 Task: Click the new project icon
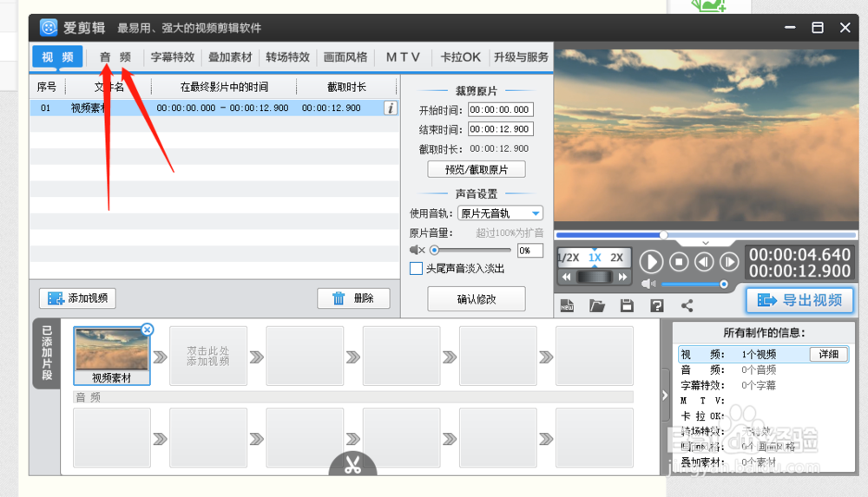click(568, 305)
